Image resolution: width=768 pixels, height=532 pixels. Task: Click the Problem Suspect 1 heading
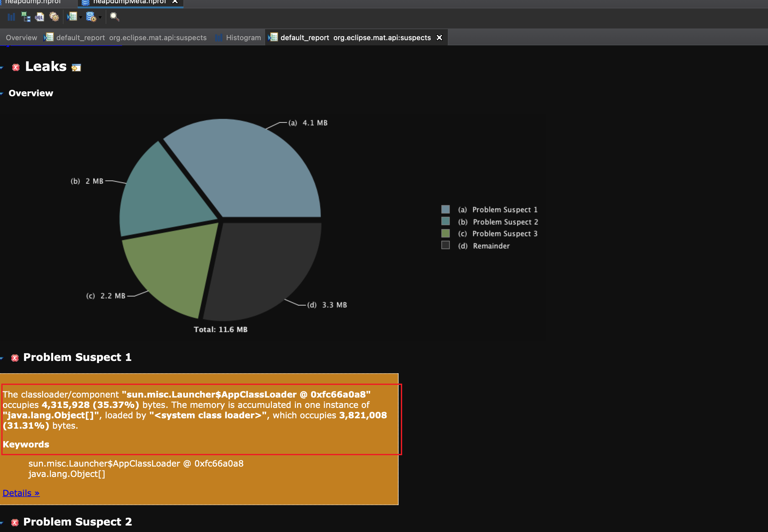coord(77,357)
